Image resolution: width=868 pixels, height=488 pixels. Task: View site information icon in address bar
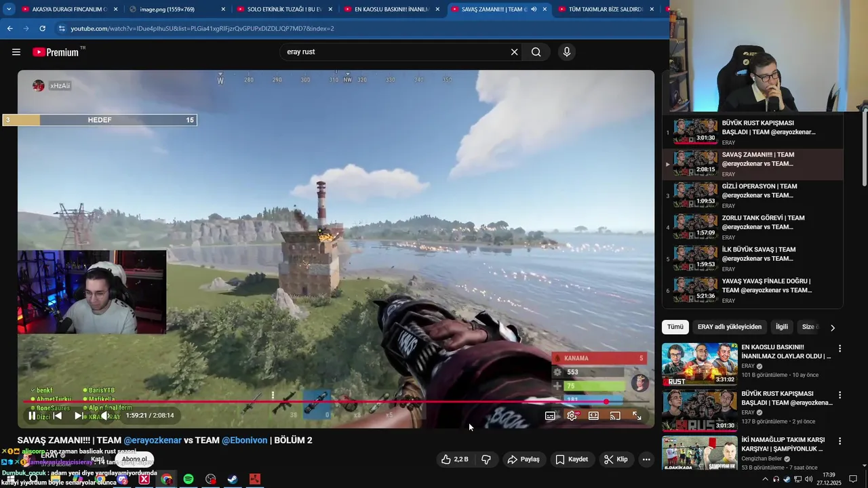pos(62,28)
